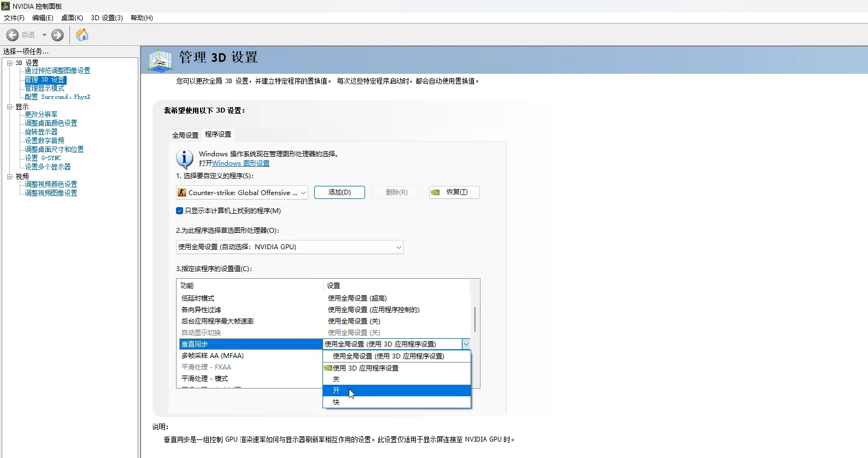
Task: Open 管理显示模式 page
Action: pos(44,88)
